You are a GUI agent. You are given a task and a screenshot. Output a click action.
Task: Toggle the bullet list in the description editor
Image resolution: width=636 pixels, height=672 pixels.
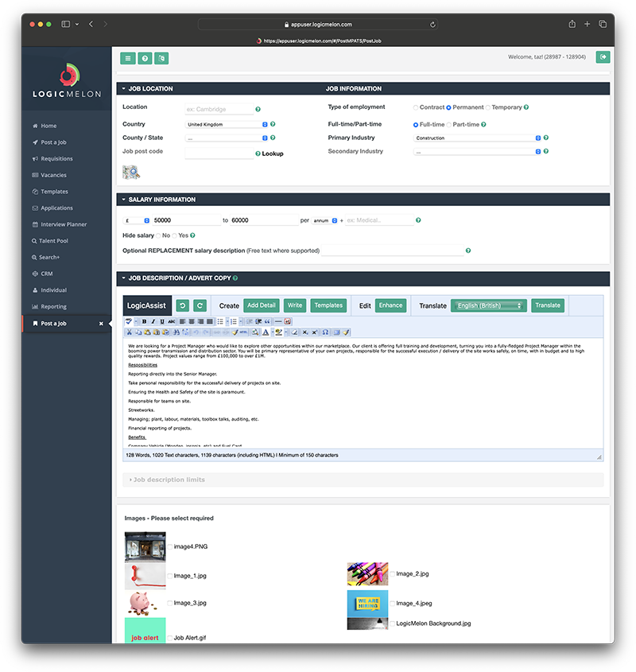(x=222, y=320)
